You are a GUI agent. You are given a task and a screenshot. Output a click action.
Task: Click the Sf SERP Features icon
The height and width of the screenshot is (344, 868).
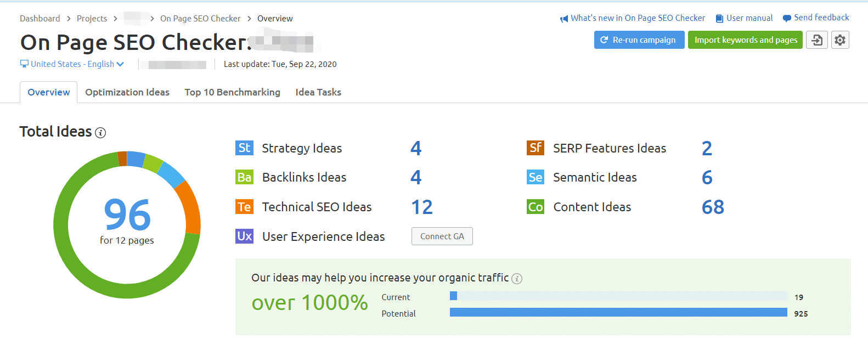coord(535,148)
